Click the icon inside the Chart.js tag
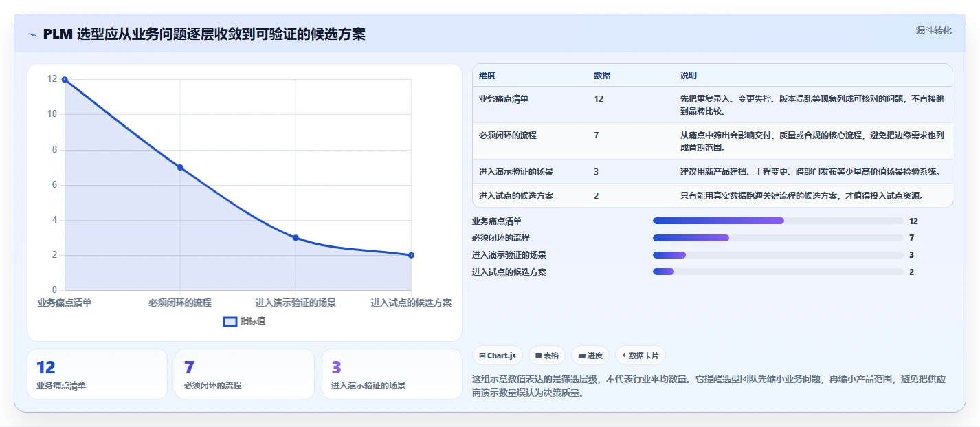Screen dimensions: 980x427 482,356
